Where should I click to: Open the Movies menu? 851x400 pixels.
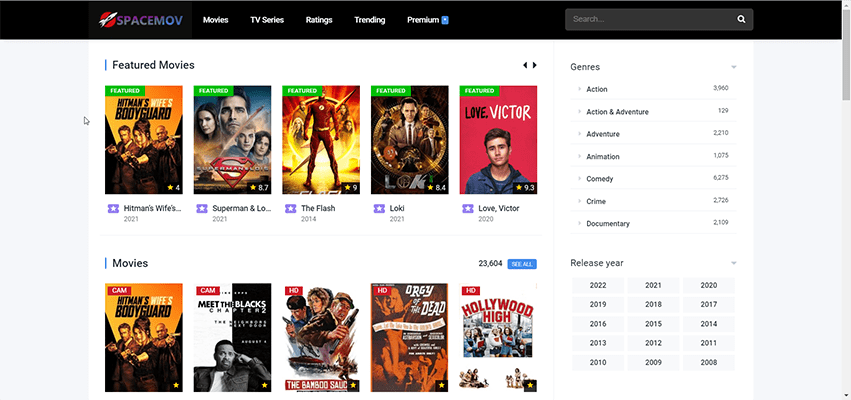pyautogui.click(x=215, y=20)
